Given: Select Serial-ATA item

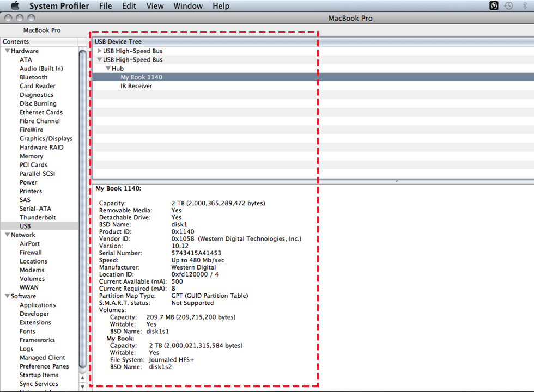Looking at the screenshot, I should (35, 209).
